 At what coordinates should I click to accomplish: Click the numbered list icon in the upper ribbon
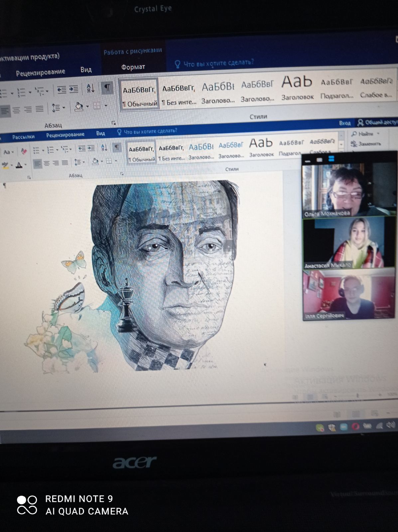coord(21,92)
